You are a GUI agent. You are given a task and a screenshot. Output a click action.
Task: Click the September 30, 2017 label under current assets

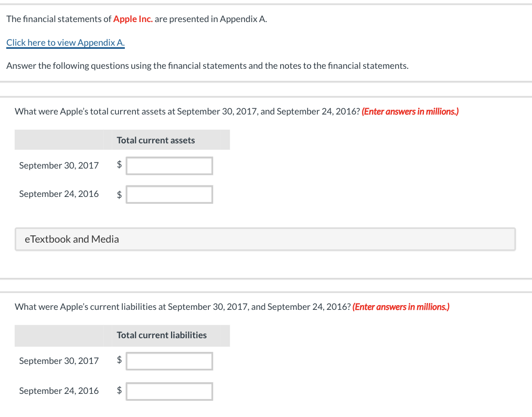(59, 165)
